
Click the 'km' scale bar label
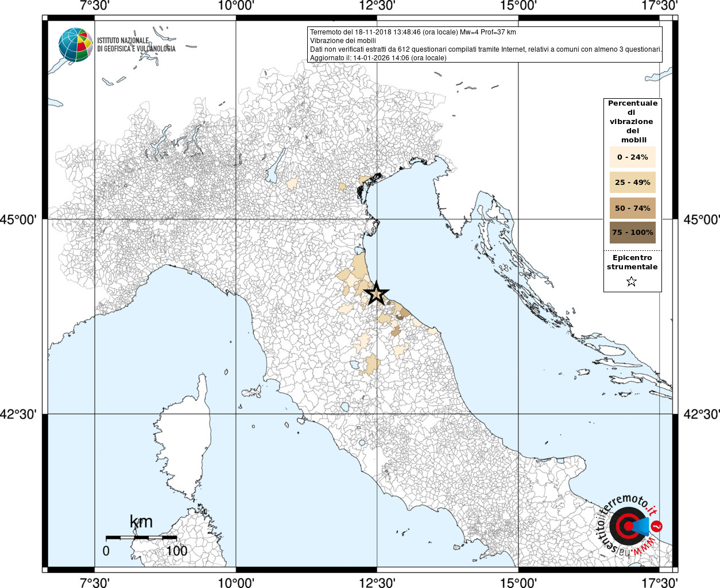[x=141, y=521]
